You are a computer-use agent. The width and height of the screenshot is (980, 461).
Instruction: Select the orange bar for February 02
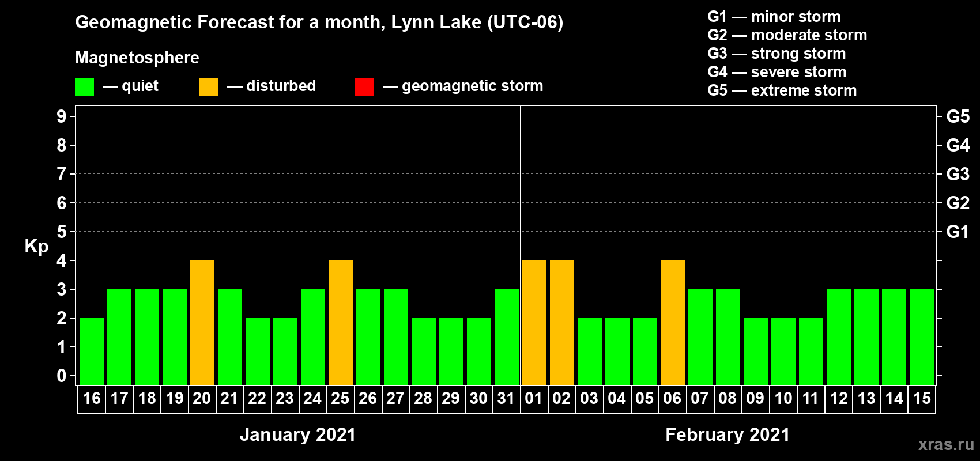pyautogui.click(x=562, y=322)
